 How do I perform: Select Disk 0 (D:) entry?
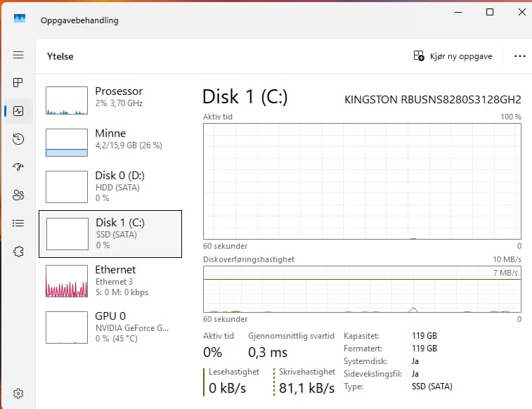point(110,187)
